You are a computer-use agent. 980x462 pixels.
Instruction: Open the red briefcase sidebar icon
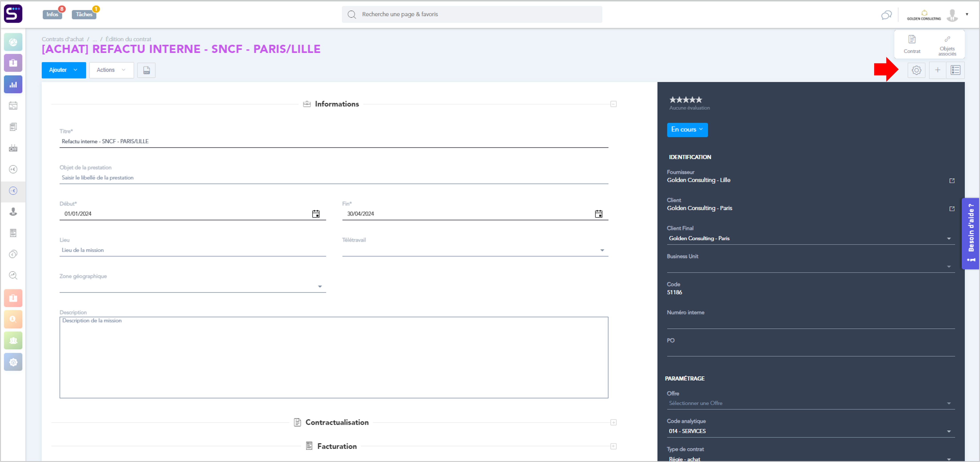(13, 298)
